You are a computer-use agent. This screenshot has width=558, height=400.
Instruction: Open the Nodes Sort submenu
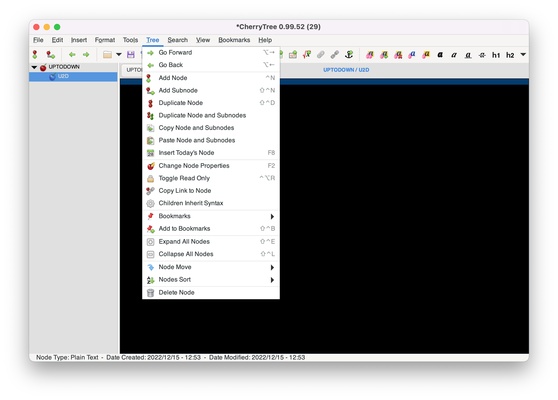point(211,279)
